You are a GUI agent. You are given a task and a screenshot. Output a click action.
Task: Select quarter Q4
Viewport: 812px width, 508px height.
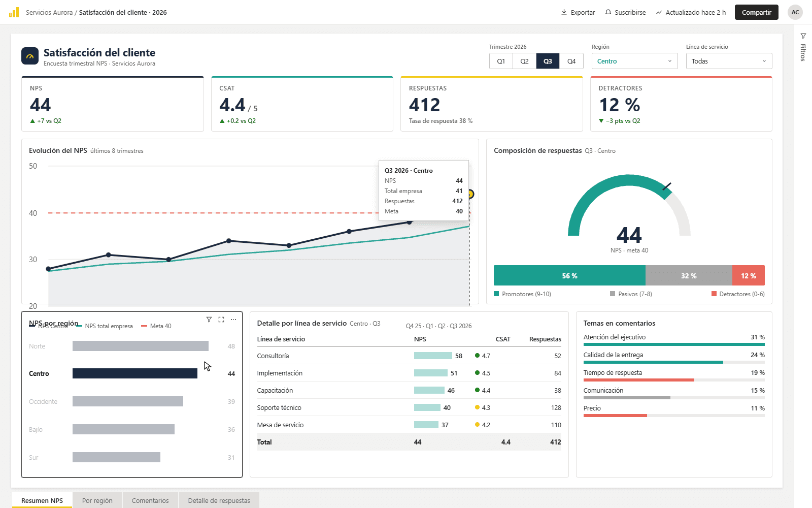coord(571,61)
